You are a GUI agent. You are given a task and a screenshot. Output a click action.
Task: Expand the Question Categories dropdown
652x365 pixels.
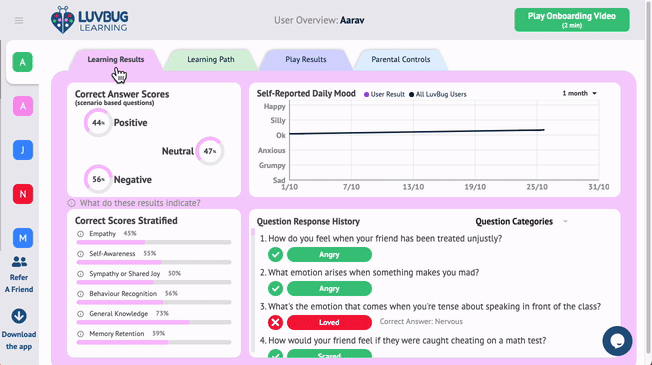[521, 222]
